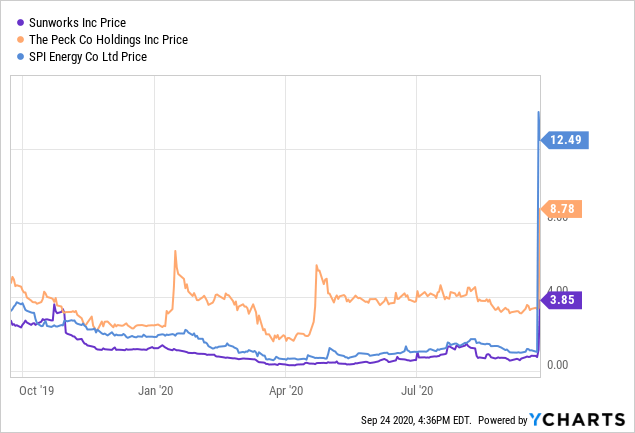Viewport: 635px width, 433px height.
Task: Click the purple 3.85 price tag
Action: click(563, 298)
